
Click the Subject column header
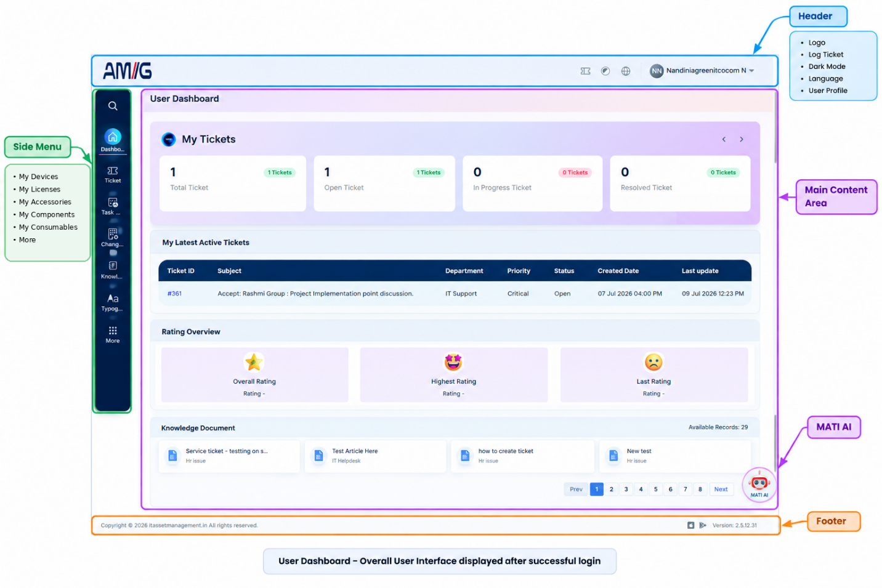[x=229, y=271]
